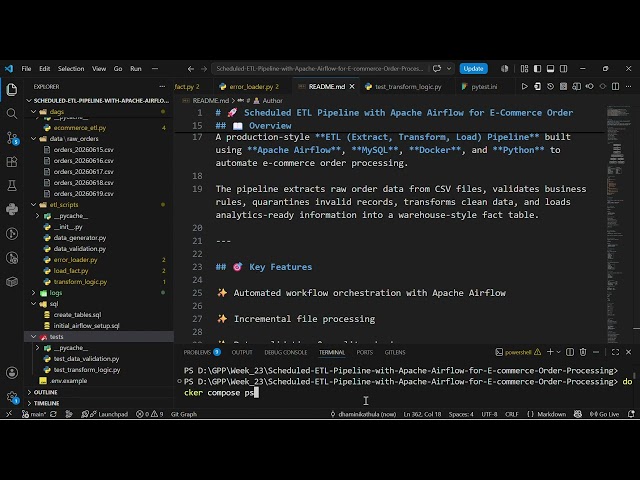Screen dimensions: 640x480
Task: Open the Selection menu
Action: point(71,69)
